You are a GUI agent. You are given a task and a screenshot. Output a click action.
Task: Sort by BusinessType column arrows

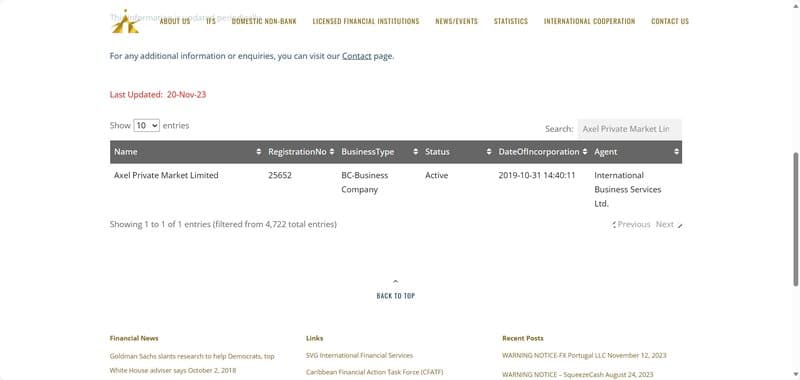pos(415,152)
